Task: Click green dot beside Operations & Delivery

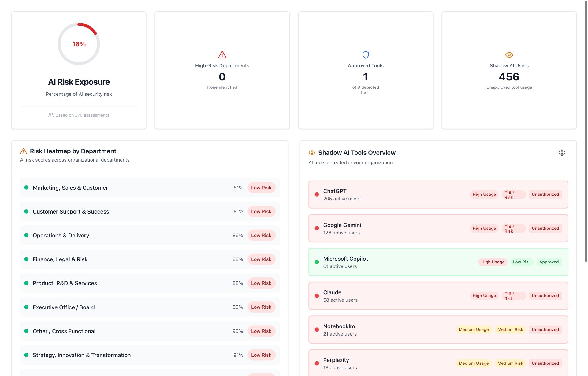Action: click(x=26, y=235)
